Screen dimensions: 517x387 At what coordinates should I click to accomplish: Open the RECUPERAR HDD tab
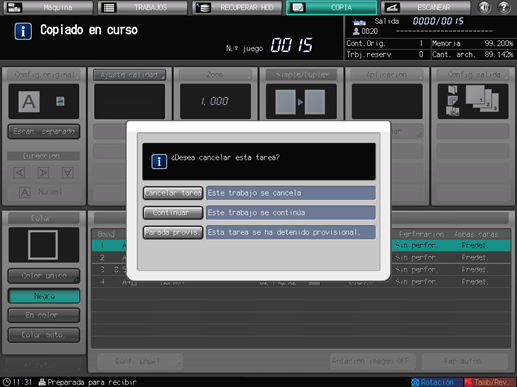[x=237, y=7]
